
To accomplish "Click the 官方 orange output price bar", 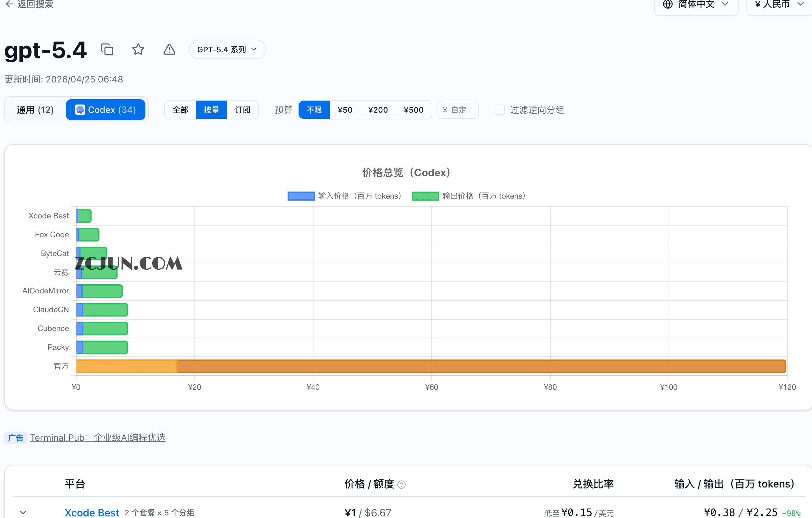I will pos(481,366).
